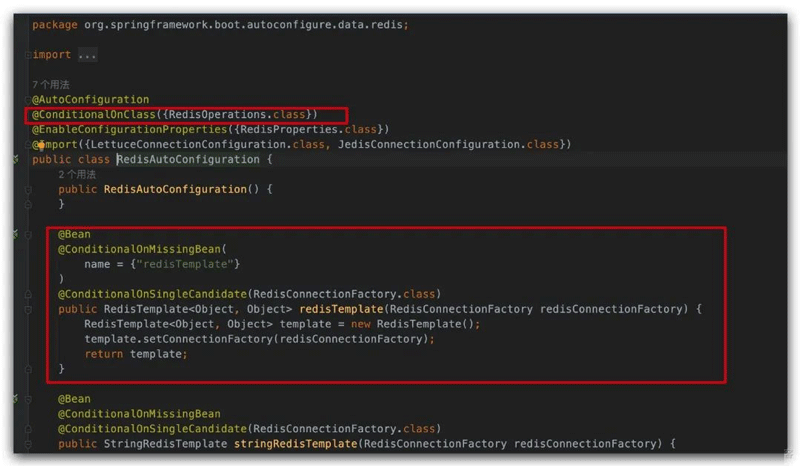Click the "return template;" statement
Viewport: 800px width, 466px height.
click(135, 354)
